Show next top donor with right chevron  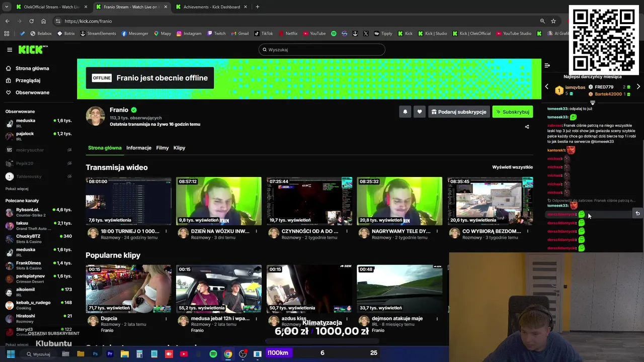click(638, 87)
